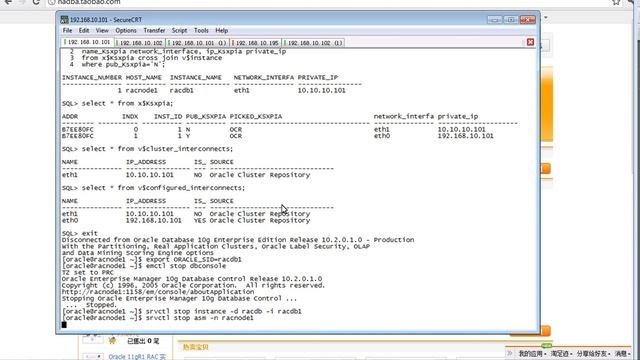Switch to 192.168.10.102 (1) session tab
The image size is (640, 360).
(313, 42)
